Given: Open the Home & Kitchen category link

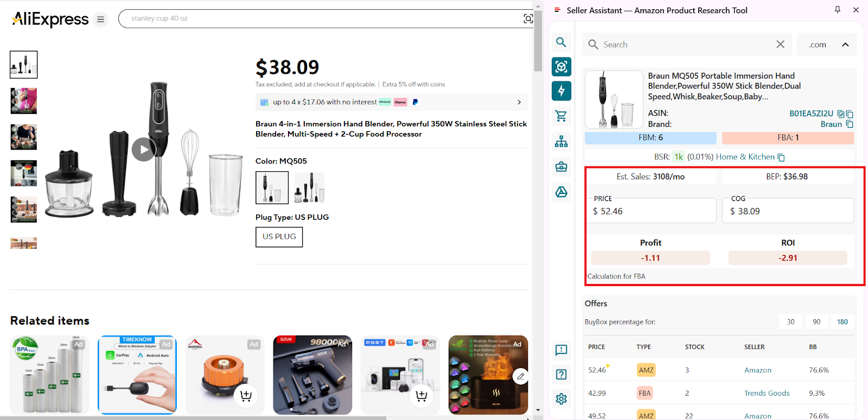Looking at the screenshot, I should (745, 157).
